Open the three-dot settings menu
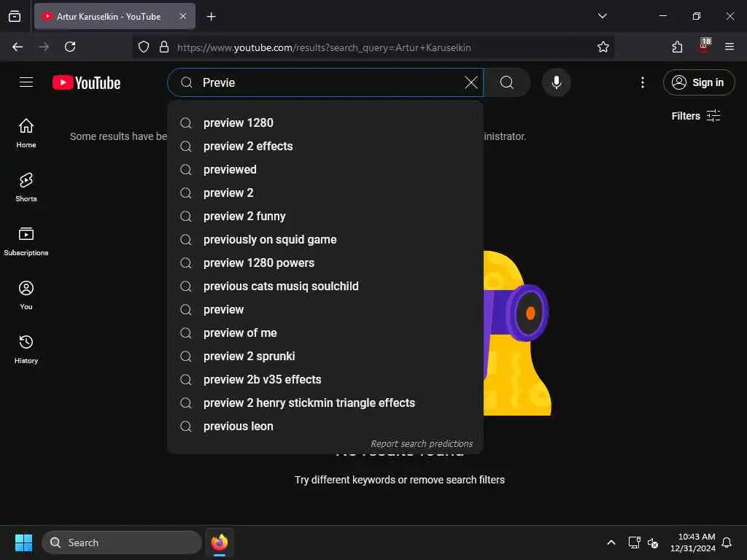The height and width of the screenshot is (560, 747). tap(642, 82)
